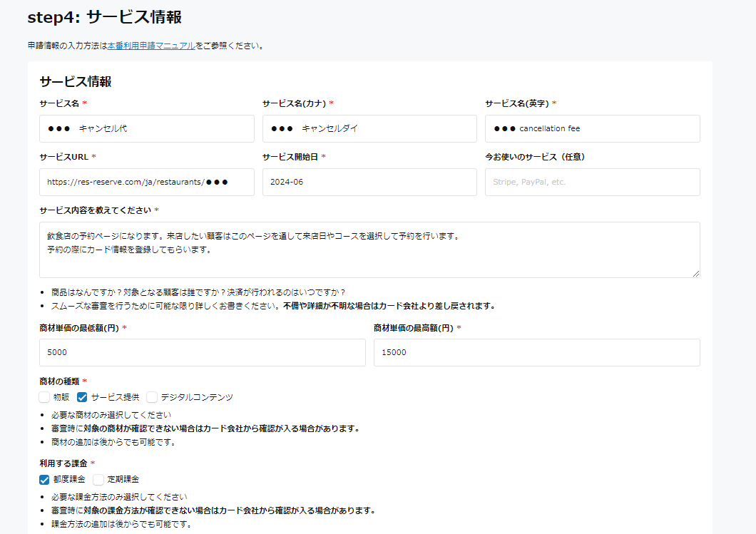Enable the 物販 checkbox
The width and height of the screenshot is (756, 534).
pos(44,397)
